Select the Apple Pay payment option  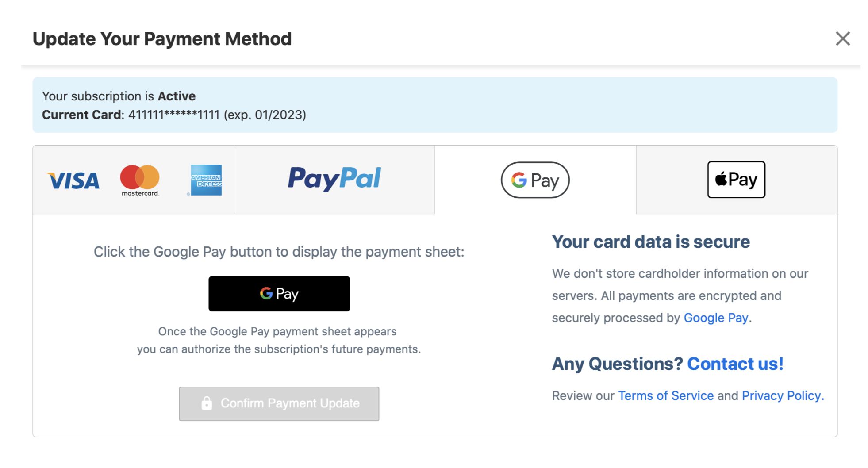pyautogui.click(x=736, y=179)
